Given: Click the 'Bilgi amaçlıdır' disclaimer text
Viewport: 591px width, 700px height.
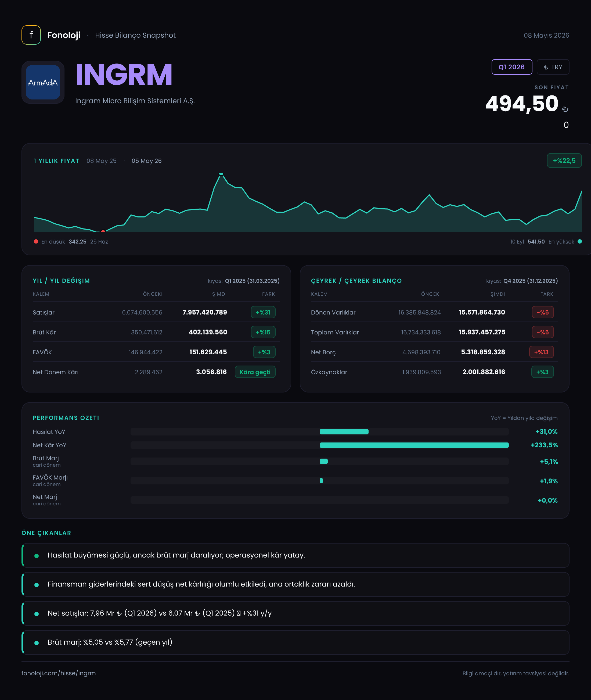Looking at the screenshot, I should [516, 673].
